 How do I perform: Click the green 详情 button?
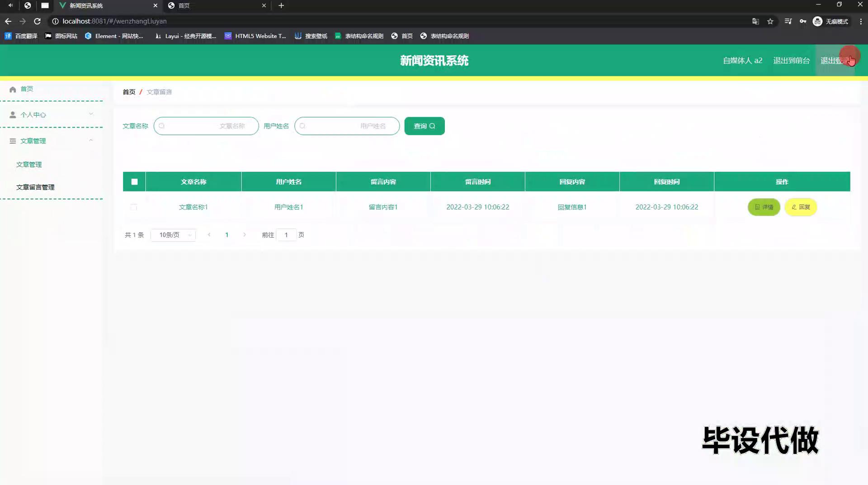[764, 207]
